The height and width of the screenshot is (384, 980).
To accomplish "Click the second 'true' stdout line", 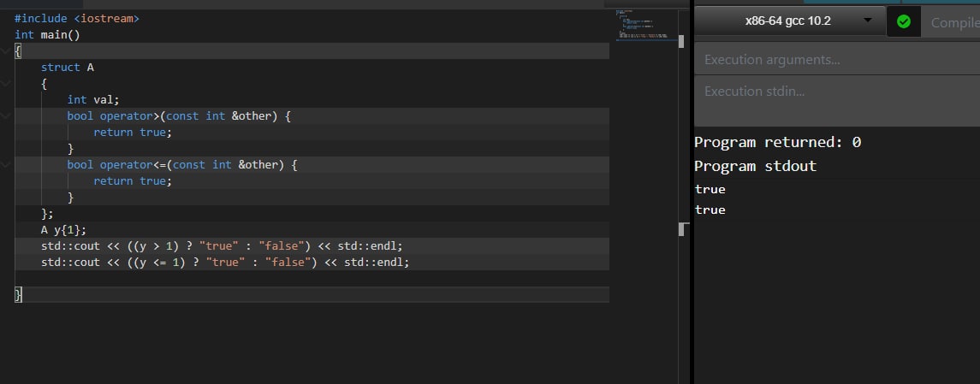I will pyautogui.click(x=710, y=210).
